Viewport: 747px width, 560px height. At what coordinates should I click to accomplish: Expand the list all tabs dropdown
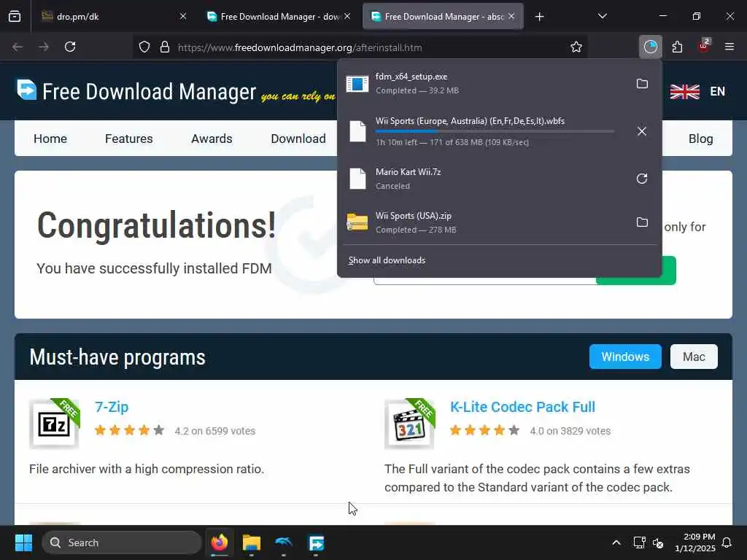[x=602, y=17]
